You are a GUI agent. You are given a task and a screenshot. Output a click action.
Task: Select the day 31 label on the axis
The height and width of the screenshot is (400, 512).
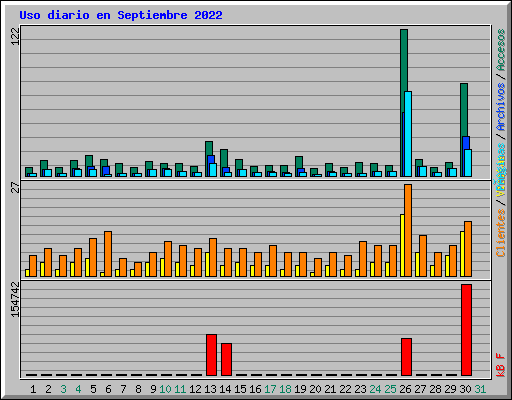(480, 389)
